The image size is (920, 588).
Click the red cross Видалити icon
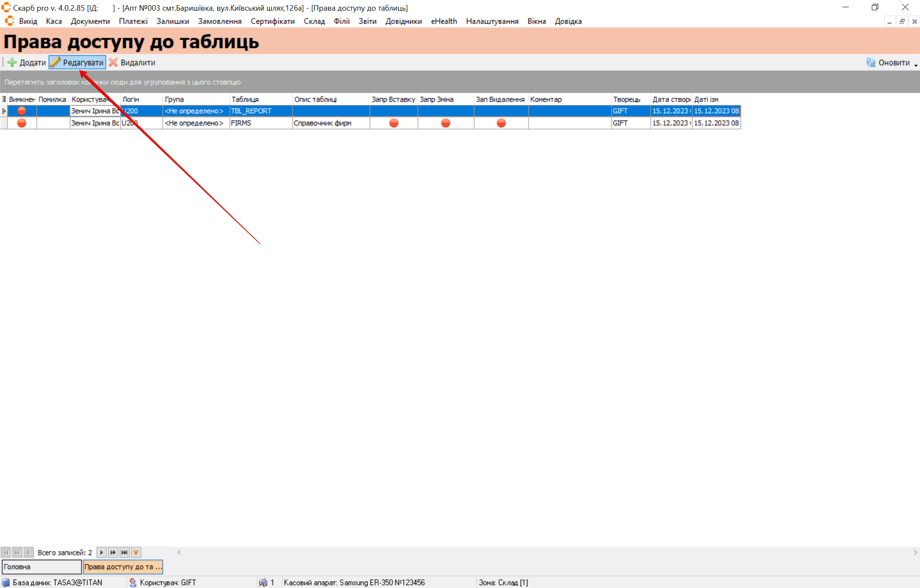click(113, 63)
